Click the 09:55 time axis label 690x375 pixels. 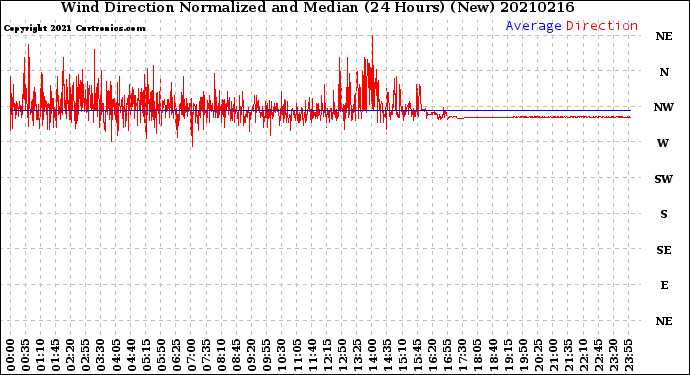tap(266, 355)
